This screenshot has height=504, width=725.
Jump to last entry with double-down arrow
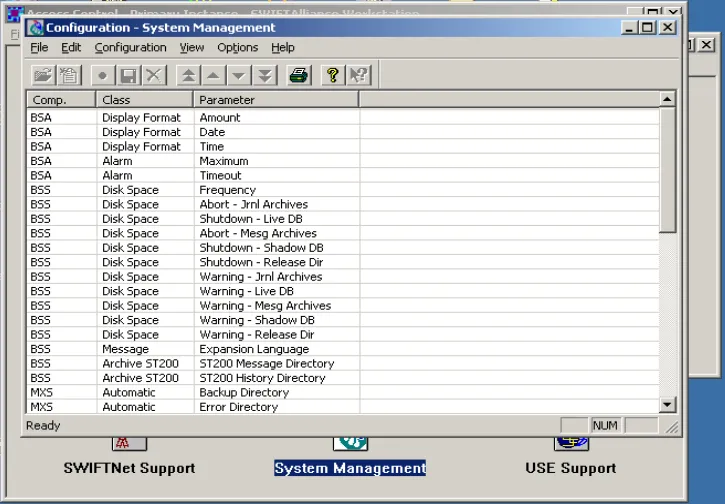point(264,75)
